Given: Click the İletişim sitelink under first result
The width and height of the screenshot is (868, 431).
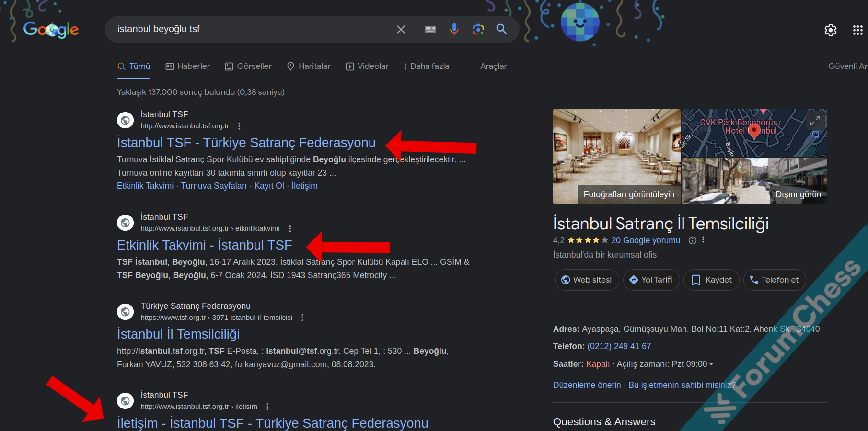Looking at the screenshot, I should tap(304, 186).
